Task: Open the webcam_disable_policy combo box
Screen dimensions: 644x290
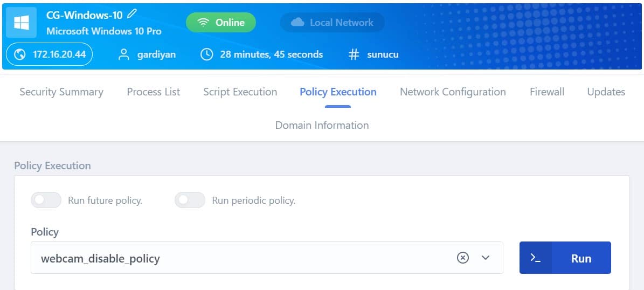Action: point(267,258)
